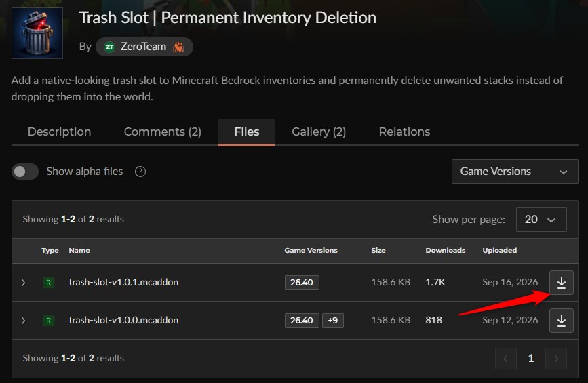Click the Name column header

79,251
